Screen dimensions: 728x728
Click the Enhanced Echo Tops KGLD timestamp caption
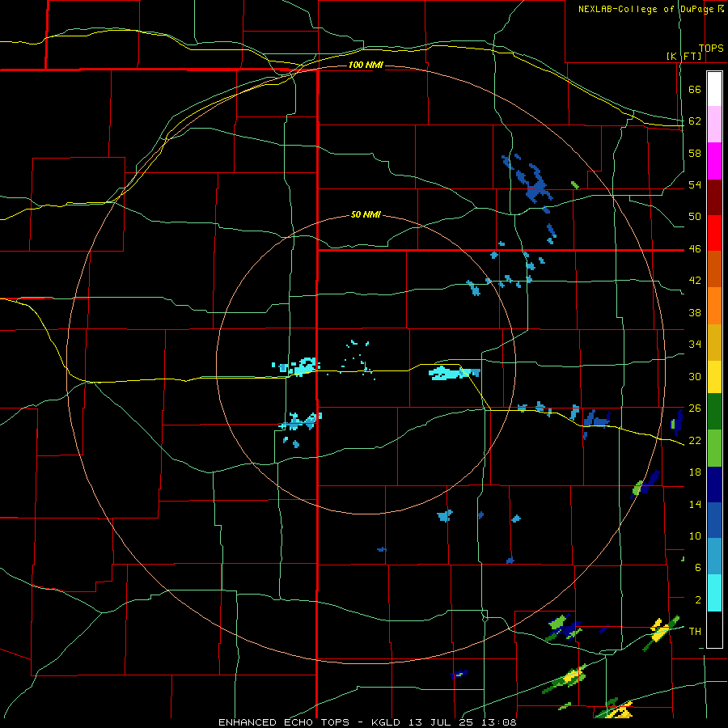(367, 722)
